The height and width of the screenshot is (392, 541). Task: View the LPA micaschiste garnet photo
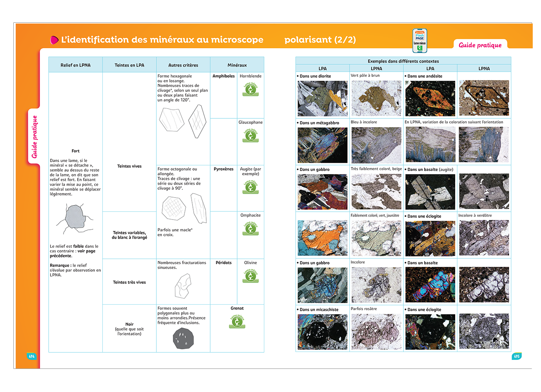pyautogui.click(x=322, y=332)
